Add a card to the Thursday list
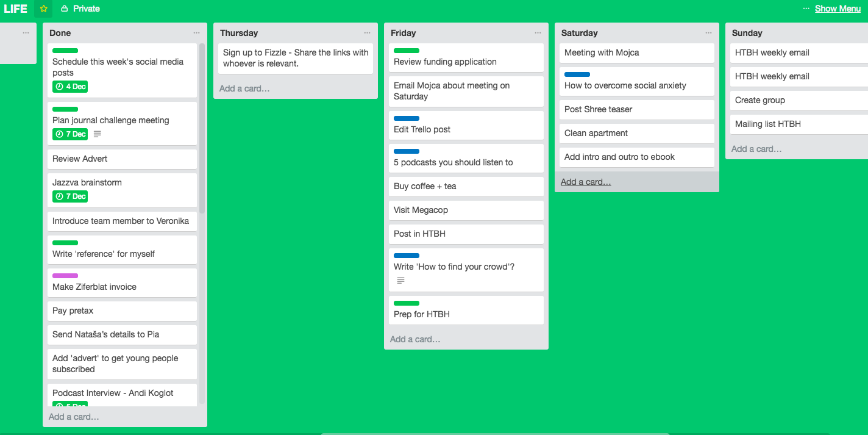Viewport: 868px width, 435px height. (x=244, y=88)
